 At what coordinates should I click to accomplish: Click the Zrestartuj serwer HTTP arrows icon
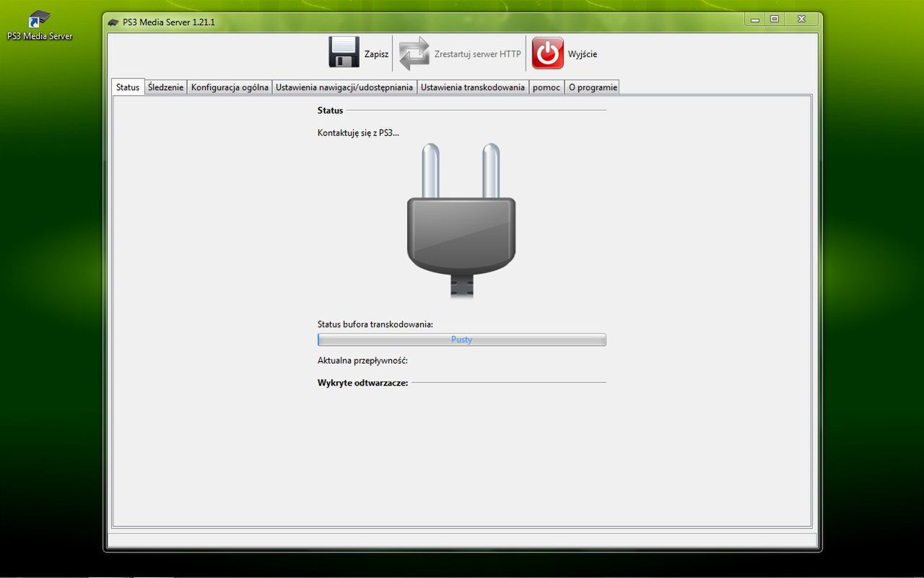(x=414, y=53)
